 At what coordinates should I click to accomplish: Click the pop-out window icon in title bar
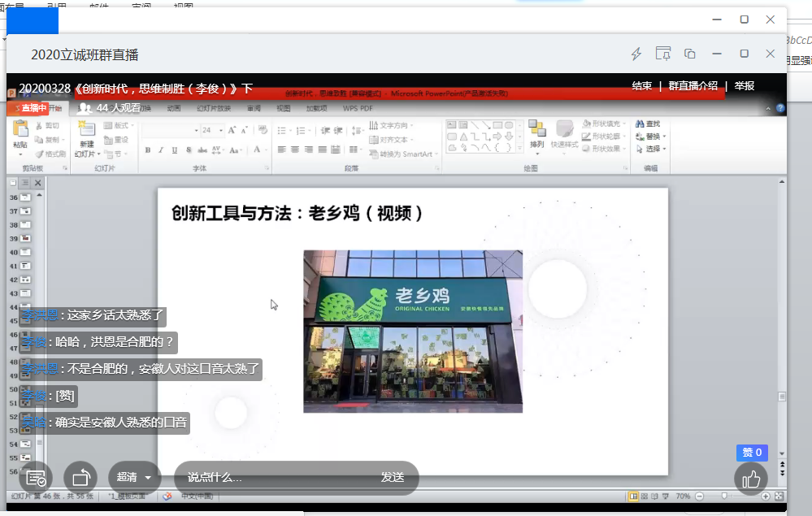pyautogui.click(x=689, y=54)
